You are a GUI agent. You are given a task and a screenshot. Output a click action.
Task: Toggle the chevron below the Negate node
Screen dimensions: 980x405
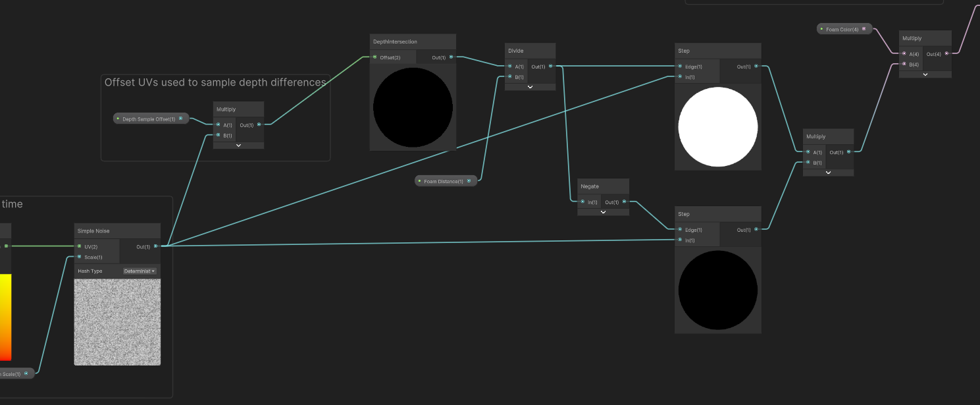603,212
